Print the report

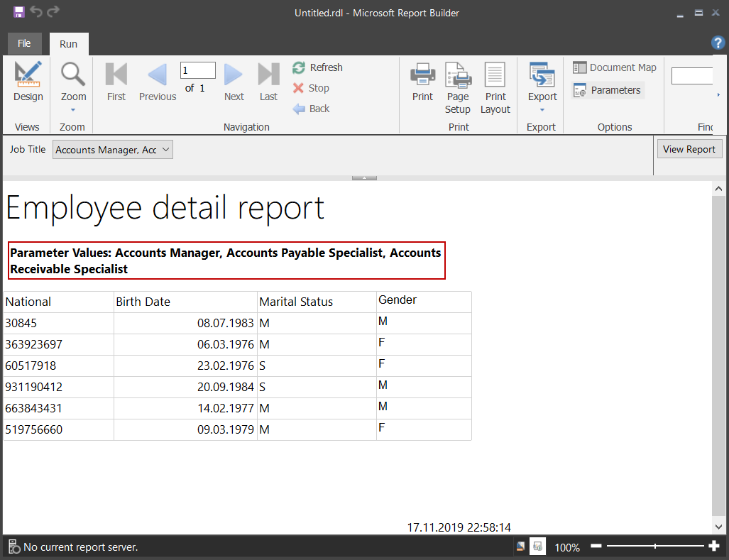tap(422, 83)
